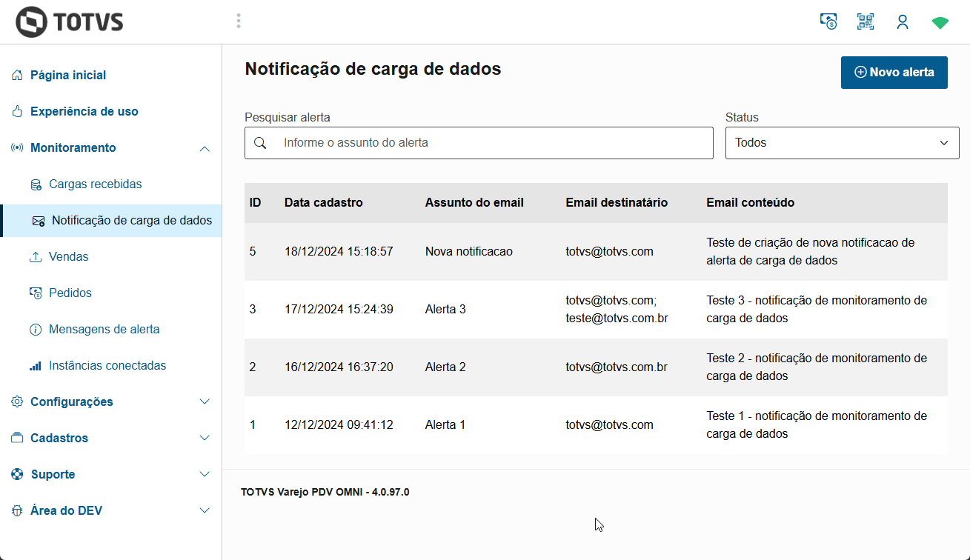
Task: Click the Novo alerta button
Action: point(894,72)
